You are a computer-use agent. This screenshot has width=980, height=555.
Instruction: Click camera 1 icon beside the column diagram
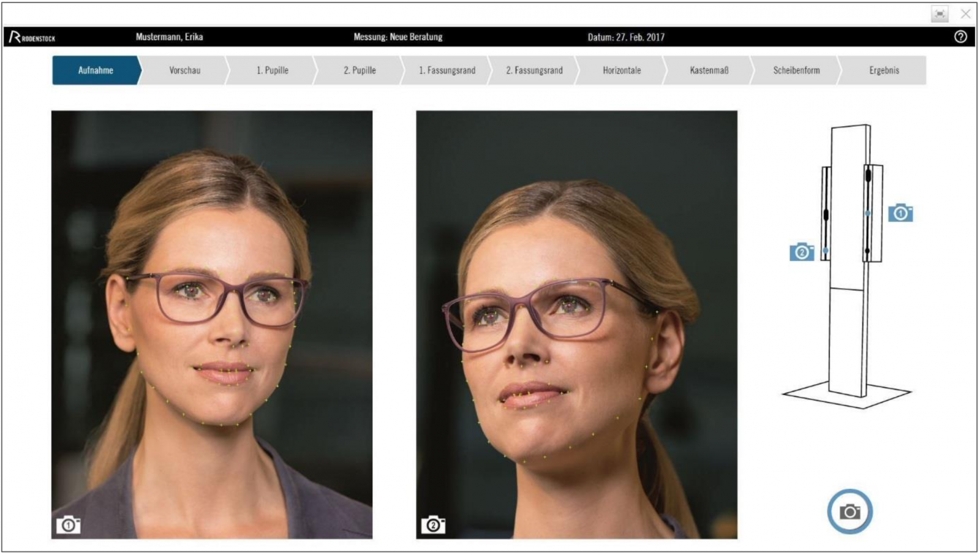pyautogui.click(x=900, y=213)
